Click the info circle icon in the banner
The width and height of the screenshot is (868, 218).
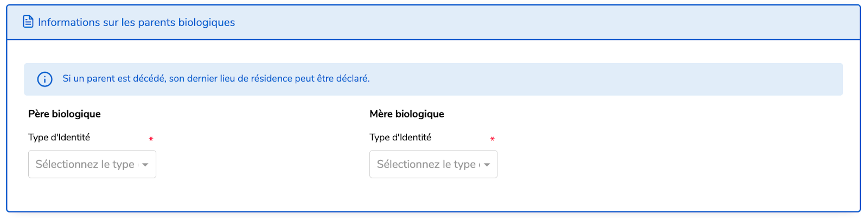[44, 79]
